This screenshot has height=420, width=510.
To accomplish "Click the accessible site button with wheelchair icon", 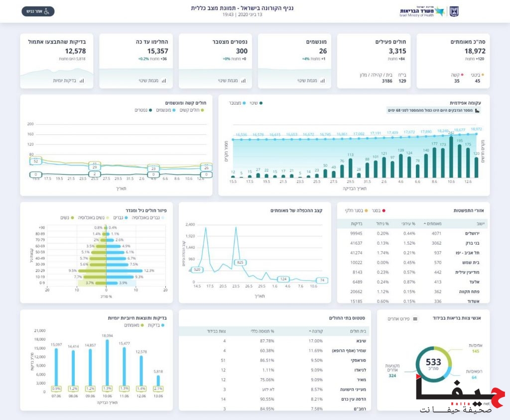I will pyautogui.click(x=38, y=11).
